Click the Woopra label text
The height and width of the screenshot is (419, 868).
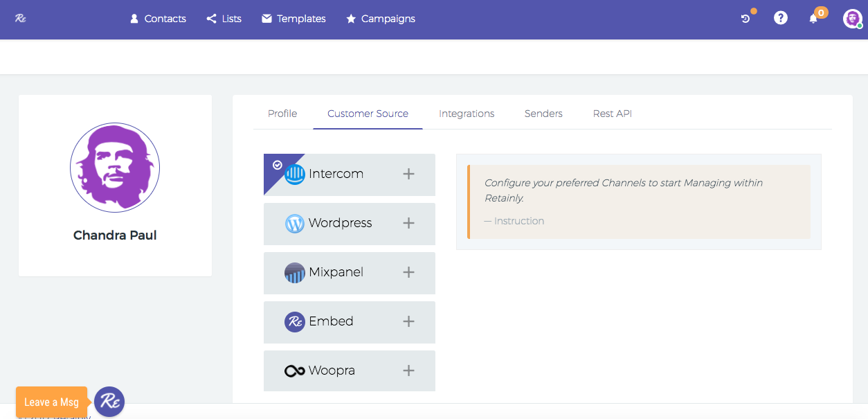pos(332,371)
